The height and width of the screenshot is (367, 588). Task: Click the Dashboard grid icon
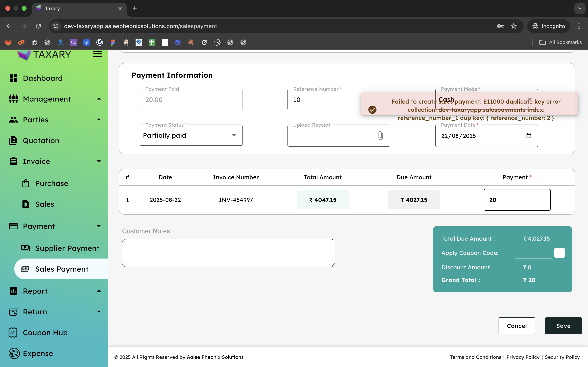pyautogui.click(x=13, y=78)
